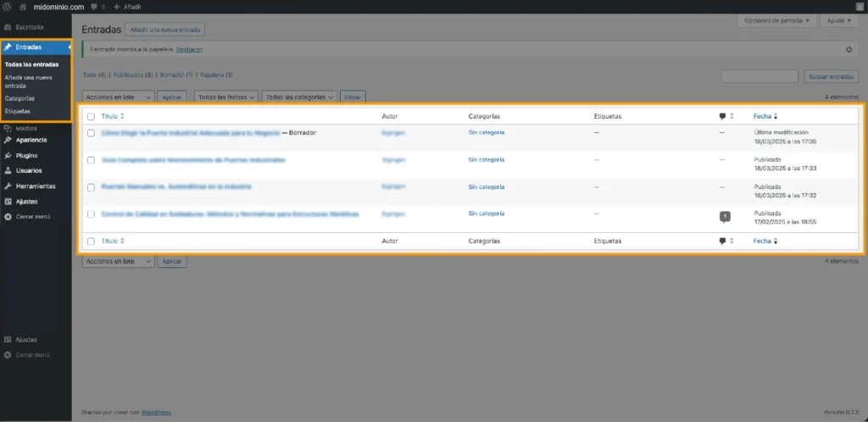Tick the checkbox of the entry published 18/03/2025 17:33
Screen dimensions: 868x422
tap(92, 160)
